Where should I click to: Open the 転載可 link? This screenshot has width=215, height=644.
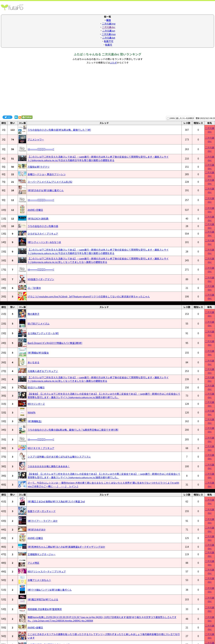click(x=109, y=45)
